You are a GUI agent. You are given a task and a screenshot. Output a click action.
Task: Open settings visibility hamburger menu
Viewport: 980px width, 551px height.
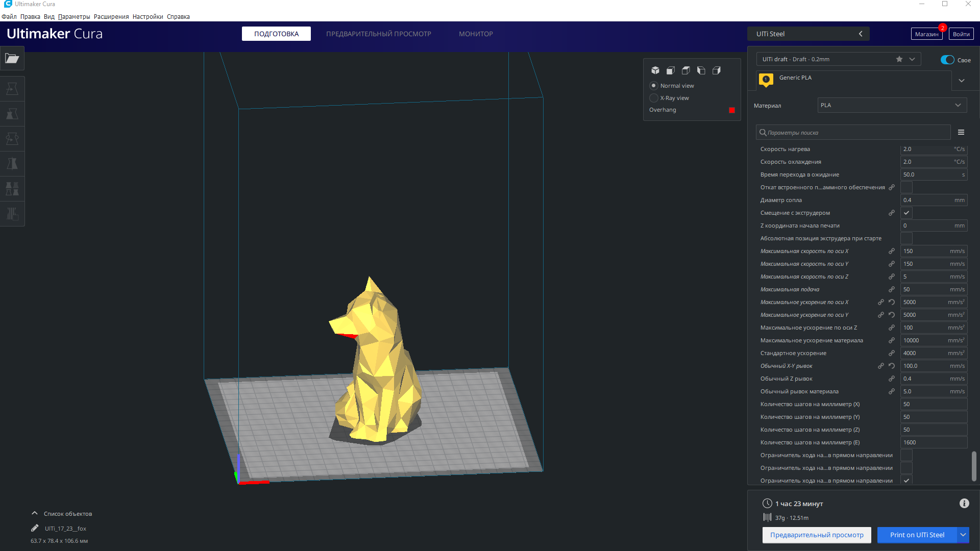click(x=961, y=133)
